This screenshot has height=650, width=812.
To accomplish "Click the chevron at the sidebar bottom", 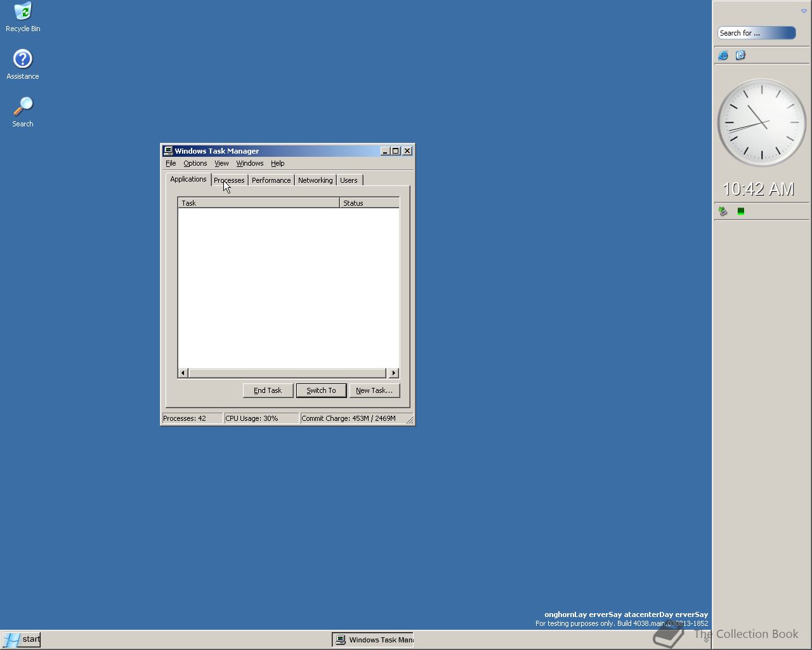I will (706, 640).
